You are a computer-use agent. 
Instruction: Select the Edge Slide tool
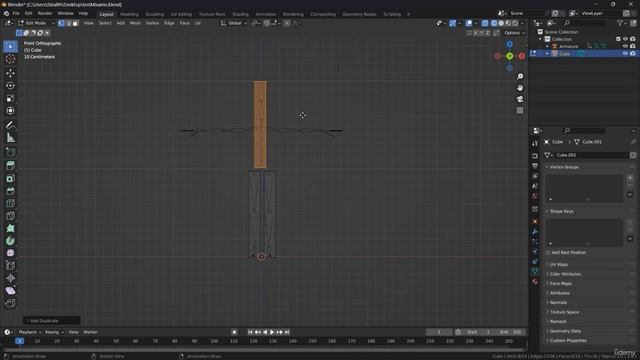(x=10, y=266)
